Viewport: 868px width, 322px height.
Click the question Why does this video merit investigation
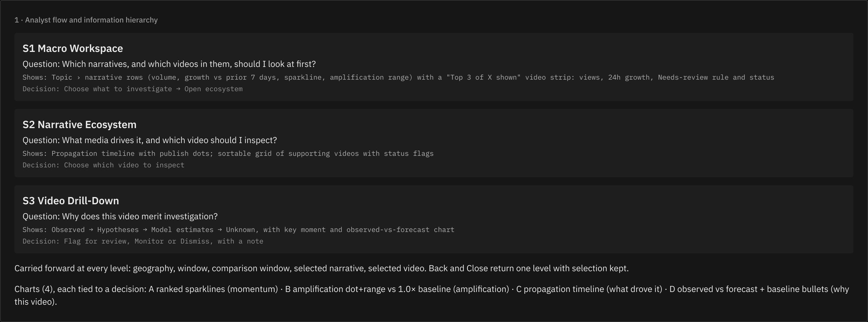(120, 216)
